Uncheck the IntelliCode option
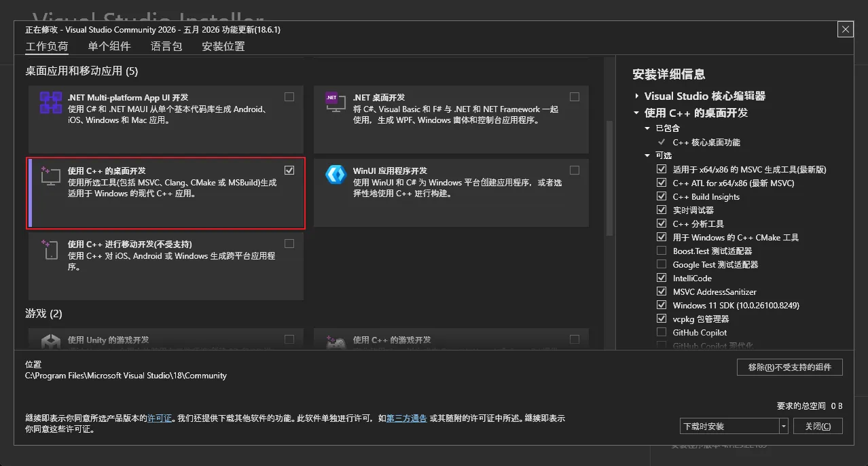 click(662, 278)
